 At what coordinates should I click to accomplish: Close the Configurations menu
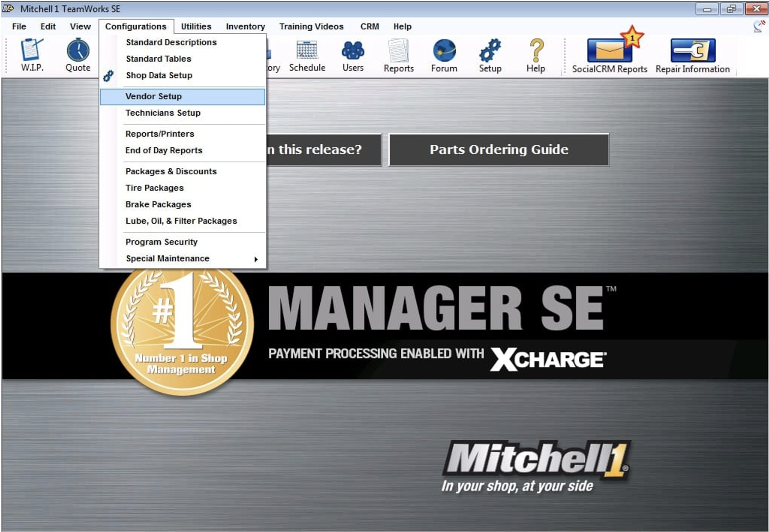(x=136, y=27)
